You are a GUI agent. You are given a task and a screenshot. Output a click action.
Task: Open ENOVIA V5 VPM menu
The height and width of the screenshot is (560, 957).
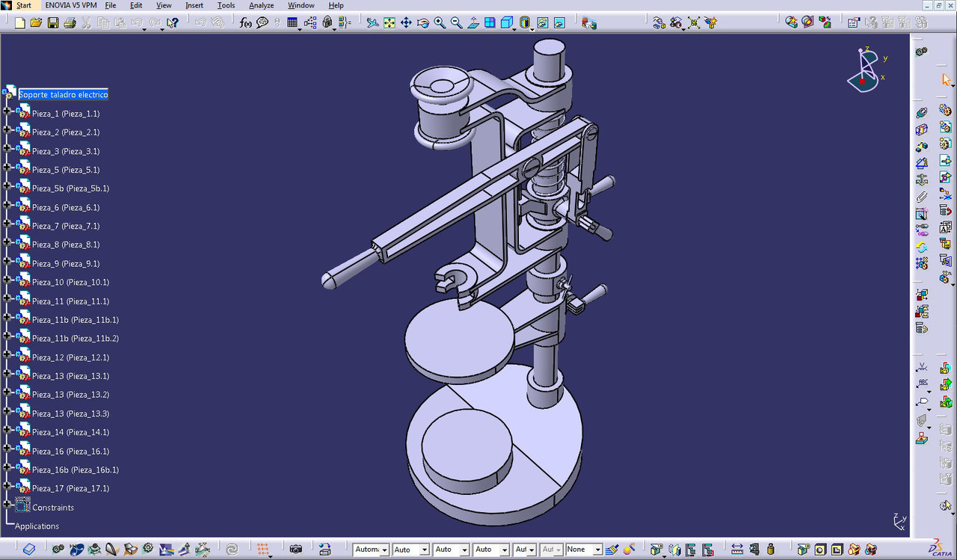(x=71, y=5)
